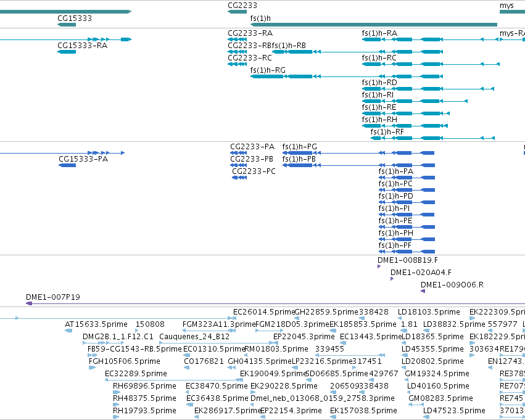Open EST RH69896.5prime label
Screen dimensions: 525x420
click(144, 386)
